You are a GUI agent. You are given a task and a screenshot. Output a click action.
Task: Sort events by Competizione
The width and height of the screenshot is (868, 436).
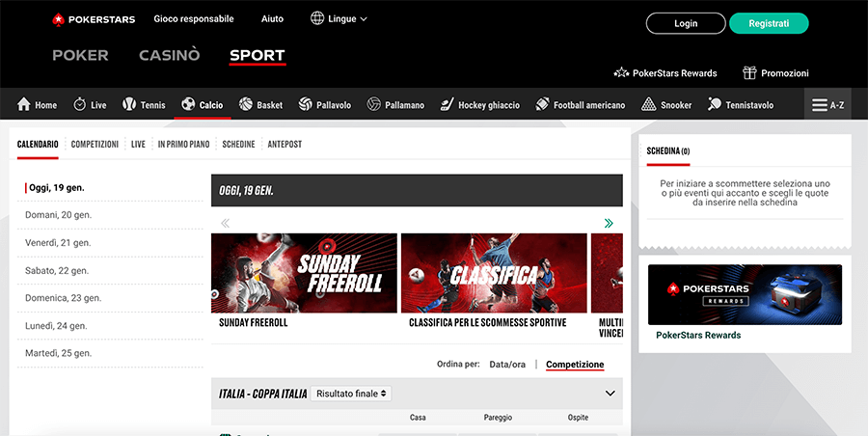point(575,365)
